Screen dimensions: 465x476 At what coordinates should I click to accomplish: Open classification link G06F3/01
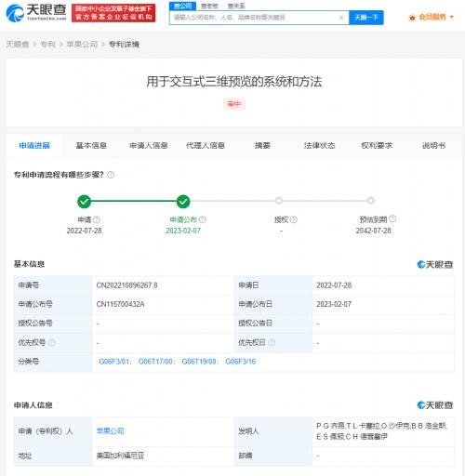pos(115,362)
